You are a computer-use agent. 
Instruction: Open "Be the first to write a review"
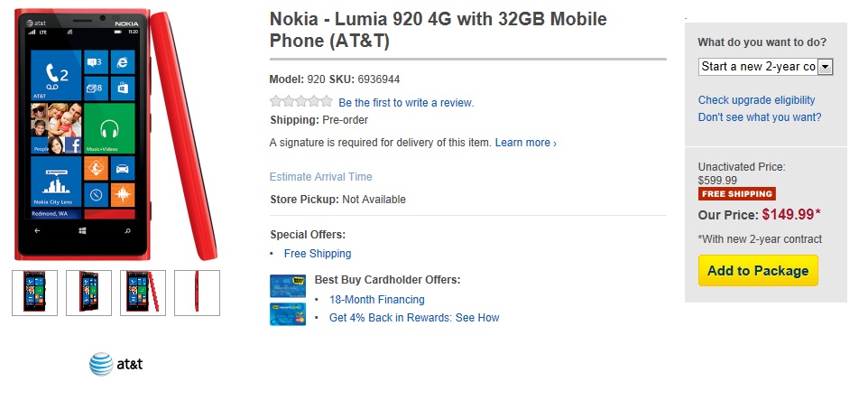pyautogui.click(x=406, y=103)
